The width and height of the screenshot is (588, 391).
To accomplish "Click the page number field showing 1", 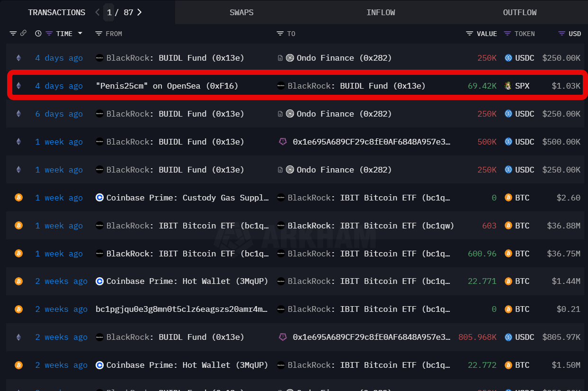I will pos(109,12).
